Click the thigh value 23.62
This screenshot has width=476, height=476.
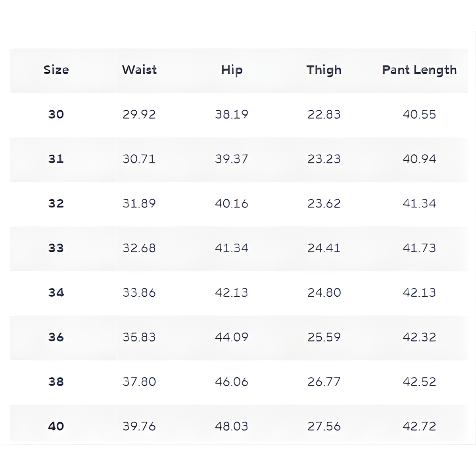tap(324, 203)
